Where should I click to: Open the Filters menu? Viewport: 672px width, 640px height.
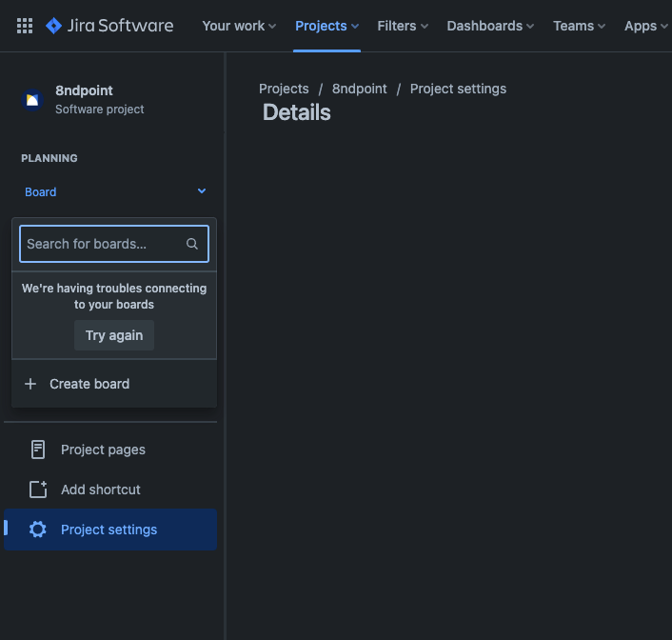(403, 26)
